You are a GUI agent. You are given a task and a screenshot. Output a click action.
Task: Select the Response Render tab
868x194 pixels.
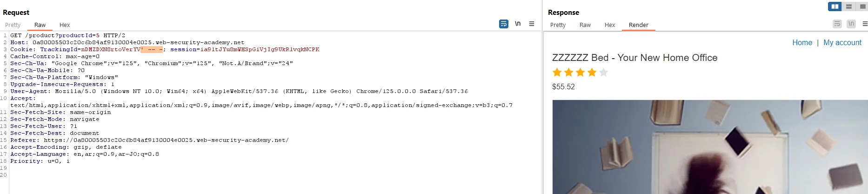(639, 25)
